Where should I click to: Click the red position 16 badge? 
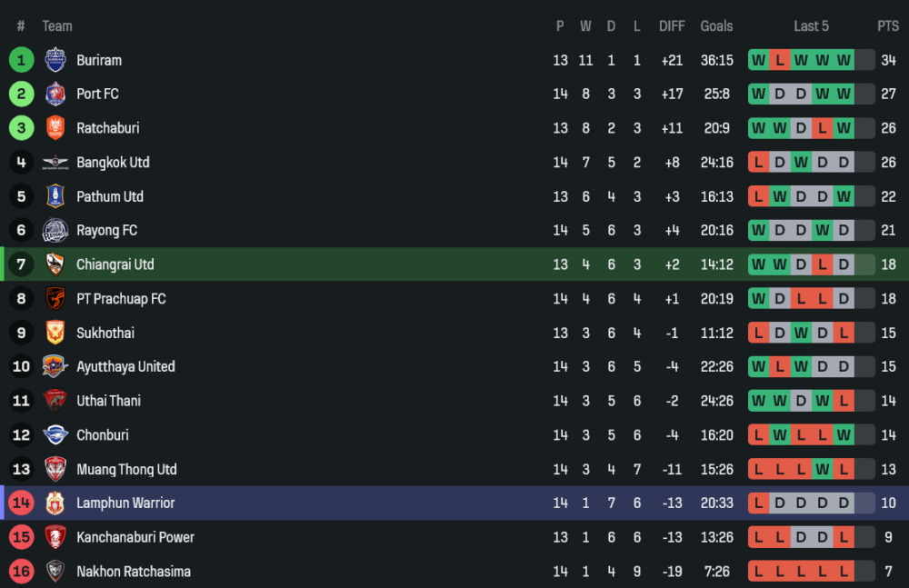pyautogui.click(x=21, y=572)
